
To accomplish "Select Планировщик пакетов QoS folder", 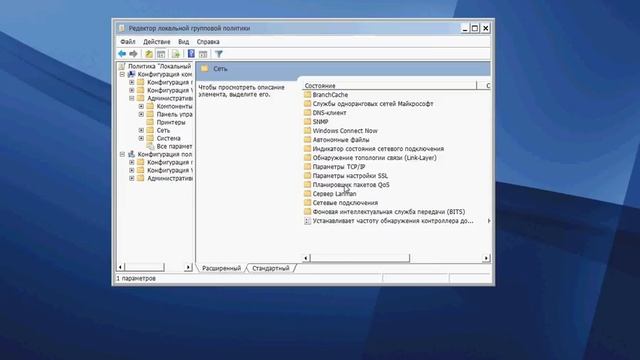I will (x=351, y=184).
